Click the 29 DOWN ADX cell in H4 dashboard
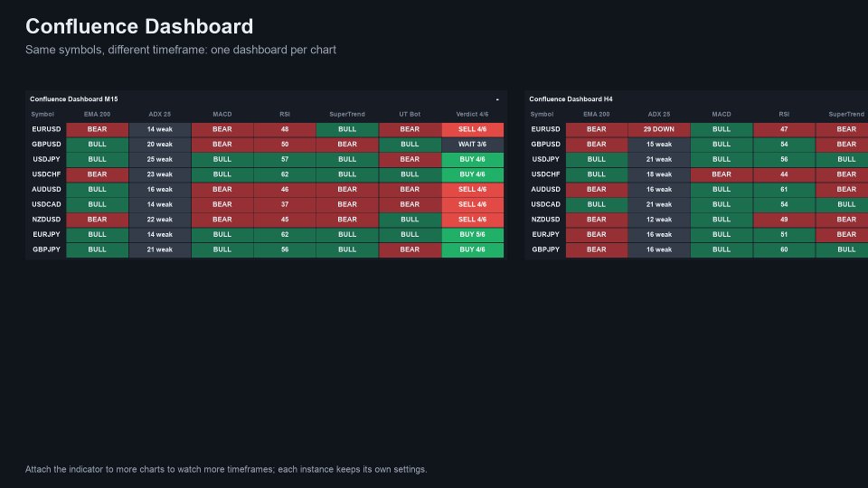 [659, 129]
